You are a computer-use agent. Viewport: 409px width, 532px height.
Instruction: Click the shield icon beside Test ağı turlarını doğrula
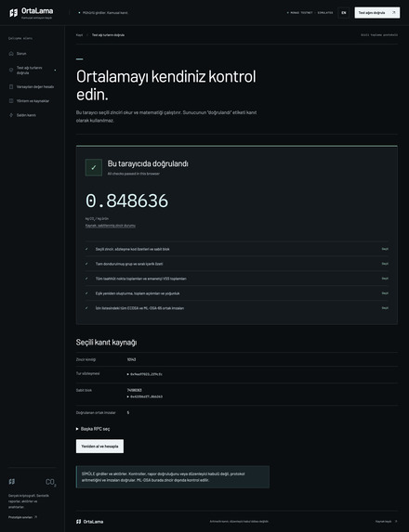(x=11, y=70)
